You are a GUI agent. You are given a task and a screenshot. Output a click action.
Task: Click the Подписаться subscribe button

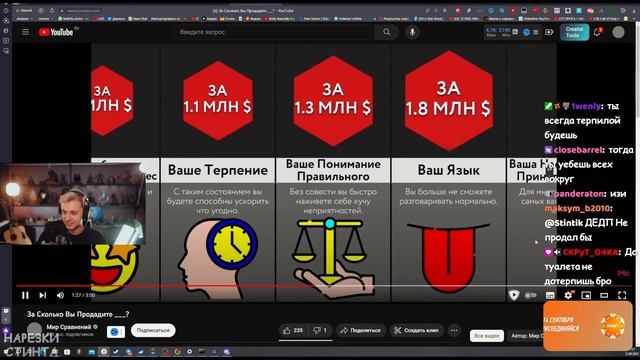tap(153, 330)
